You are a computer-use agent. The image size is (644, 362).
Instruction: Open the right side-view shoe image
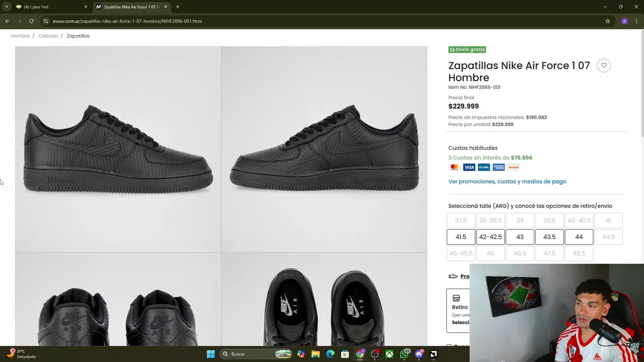[324, 149]
